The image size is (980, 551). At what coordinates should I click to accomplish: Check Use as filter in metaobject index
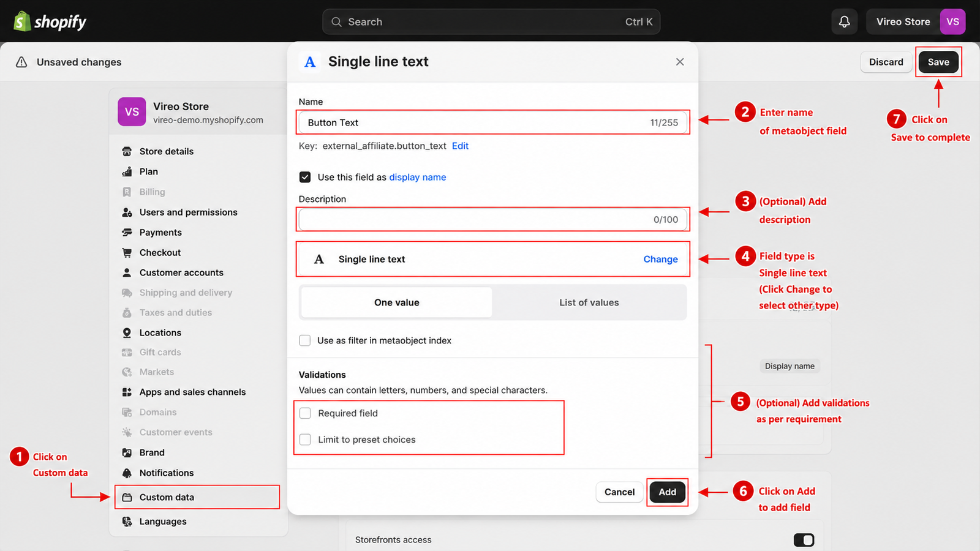tap(304, 340)
